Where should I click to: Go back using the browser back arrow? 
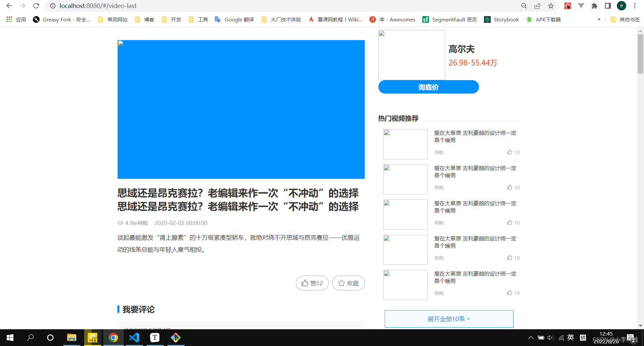pos(9,6)
